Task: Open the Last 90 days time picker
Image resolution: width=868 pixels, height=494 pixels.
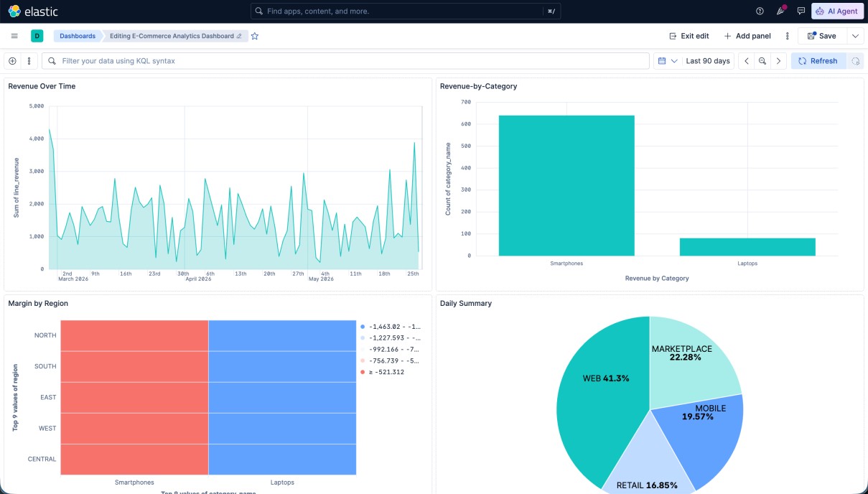Action: tap(708, 61)
